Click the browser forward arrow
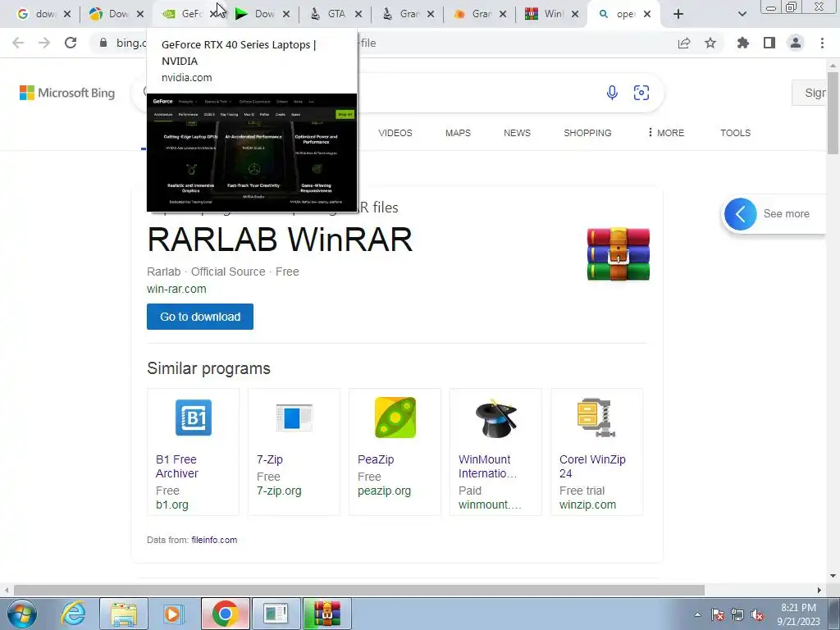The width and height of the screenshot is (840, 630). click(44, 43)
